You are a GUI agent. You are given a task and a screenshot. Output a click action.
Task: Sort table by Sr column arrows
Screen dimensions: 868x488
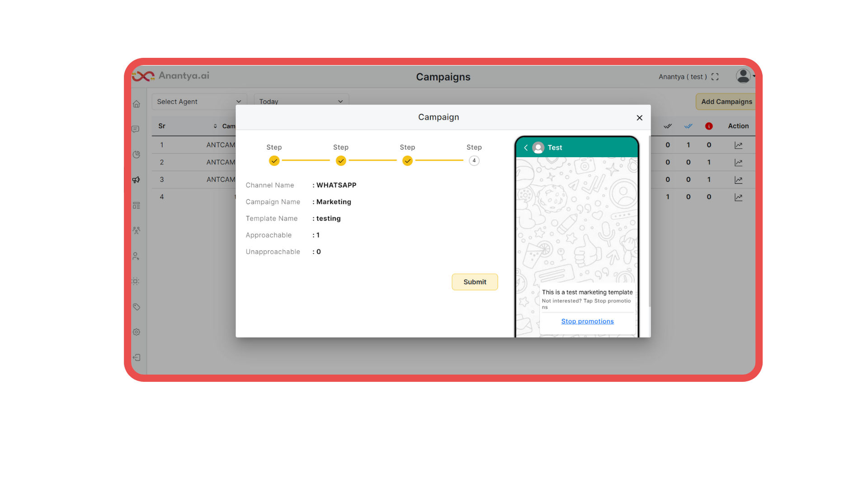point(215,126)
